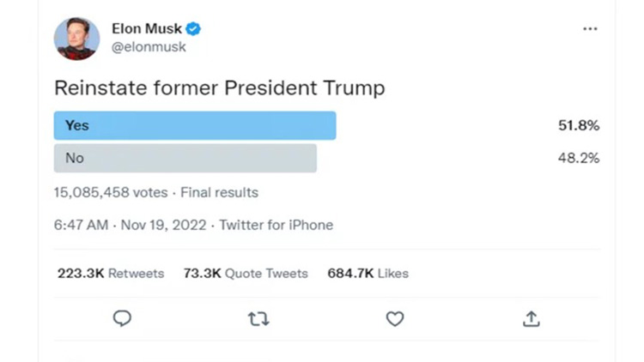Click the reply speech bubble icon
This screenshot has height=362, width=644.
[x=122, y=318]
